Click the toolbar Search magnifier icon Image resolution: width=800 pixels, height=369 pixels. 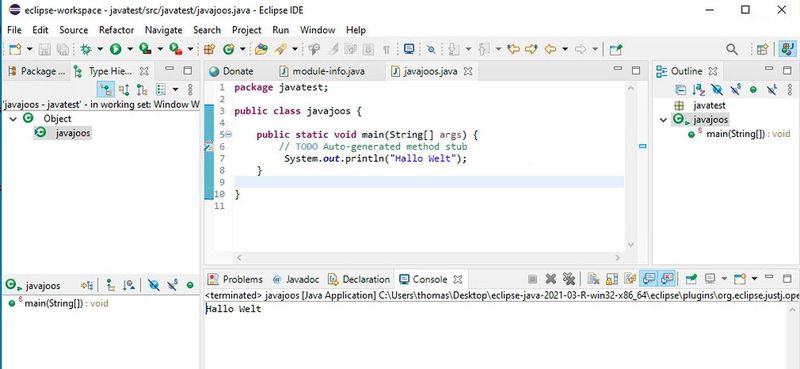pos(732,49)
